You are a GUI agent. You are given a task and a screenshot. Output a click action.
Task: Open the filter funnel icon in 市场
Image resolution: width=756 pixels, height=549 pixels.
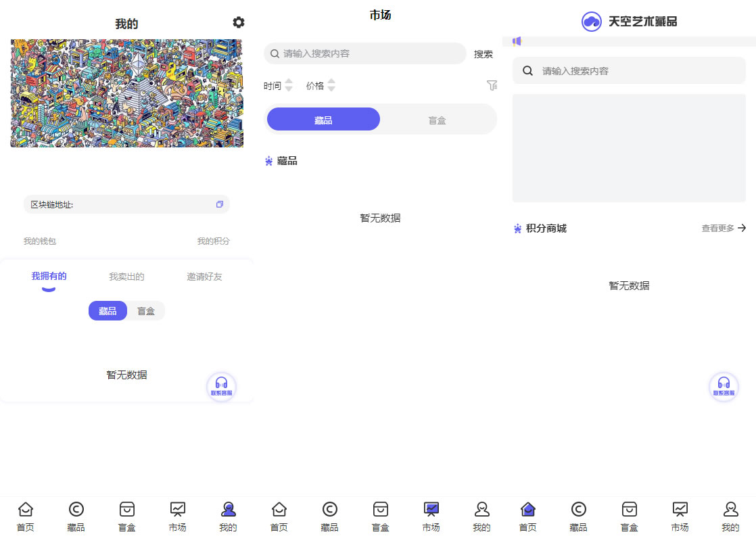[x=492, y=85]
